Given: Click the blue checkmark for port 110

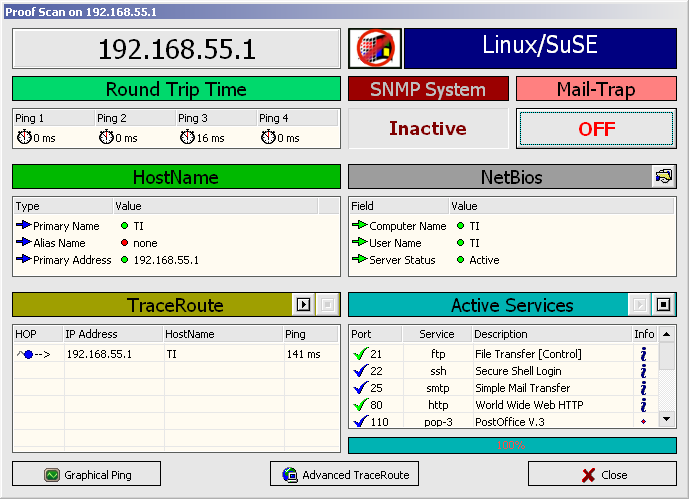Looking at the screenshot, I should point(360,421).
